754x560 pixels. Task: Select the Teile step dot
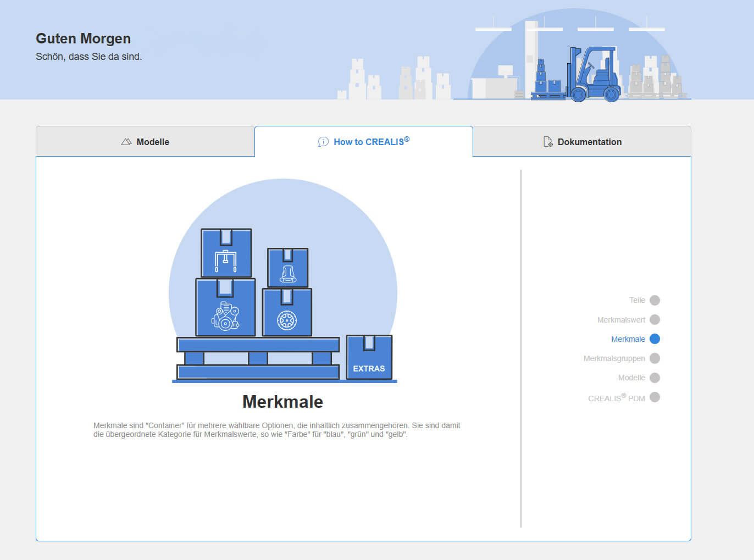coord(655,300)
